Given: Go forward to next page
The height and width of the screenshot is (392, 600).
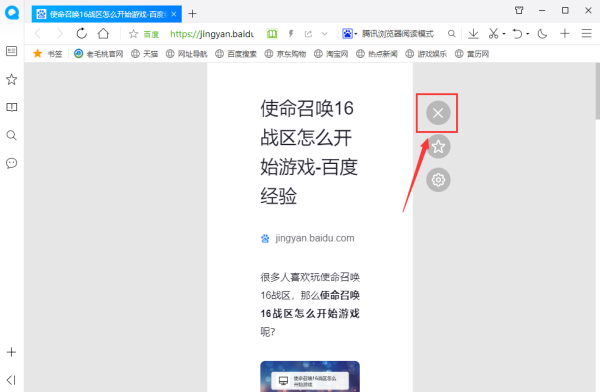Looking at the screenshot, I should coord(59,34).
